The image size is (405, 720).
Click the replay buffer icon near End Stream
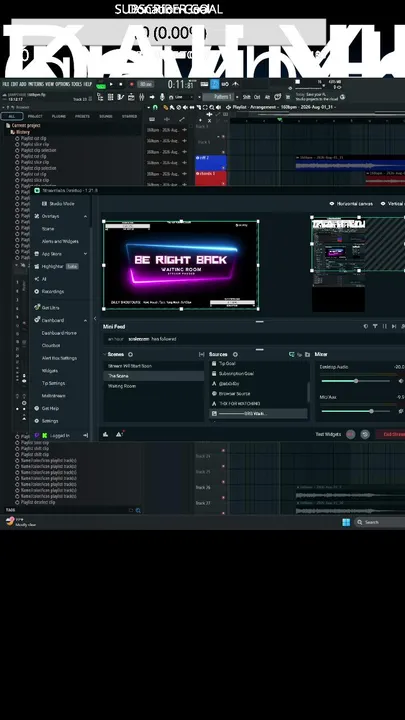pos(365,434)
